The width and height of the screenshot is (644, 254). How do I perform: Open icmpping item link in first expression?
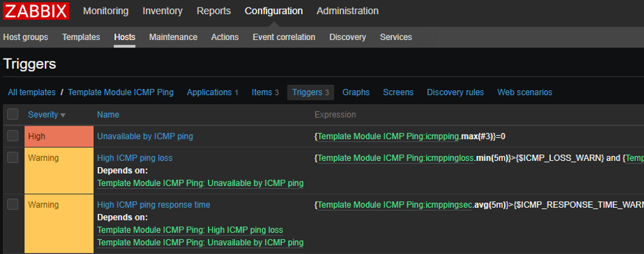(389, 137)
